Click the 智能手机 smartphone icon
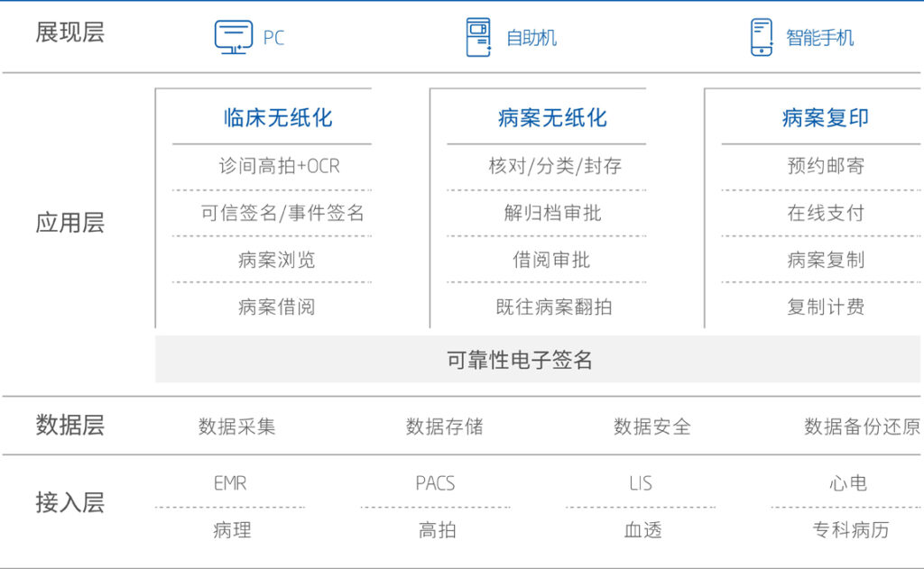The height and width of the screenshot is (569, 924). point(761,37)
